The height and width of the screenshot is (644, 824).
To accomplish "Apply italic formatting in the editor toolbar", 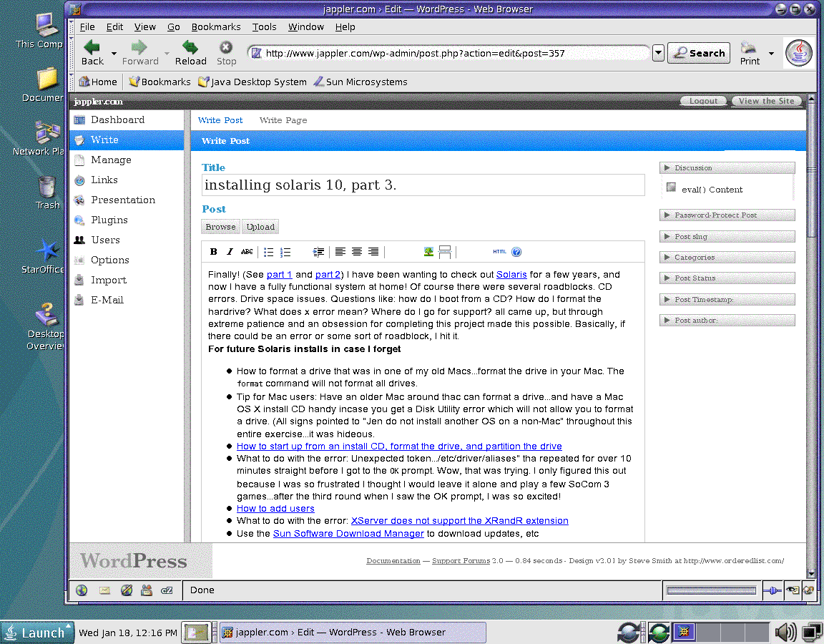I will tap(230, 252).
